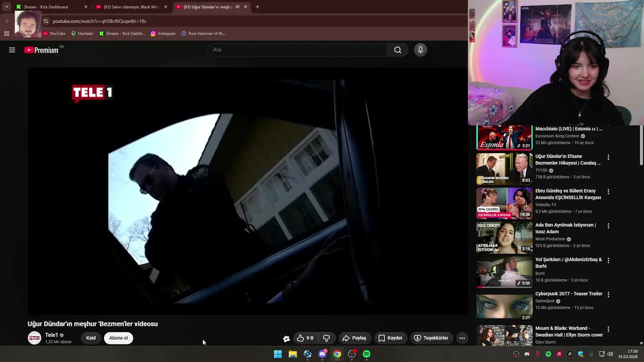This screenshot has width=644, height=362.
Task: Open more actions three-dot menu below video
Action: click(x=462, y=338)
